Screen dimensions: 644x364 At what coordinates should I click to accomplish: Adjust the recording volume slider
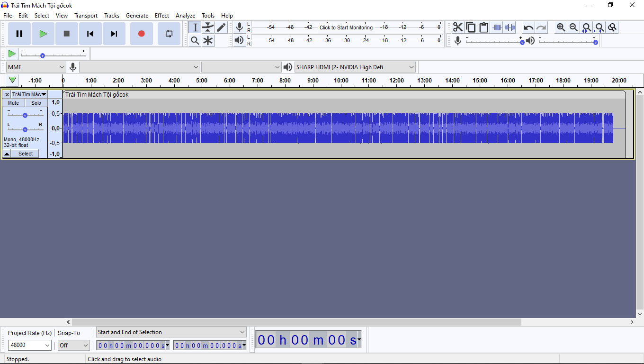click(494, 41)
